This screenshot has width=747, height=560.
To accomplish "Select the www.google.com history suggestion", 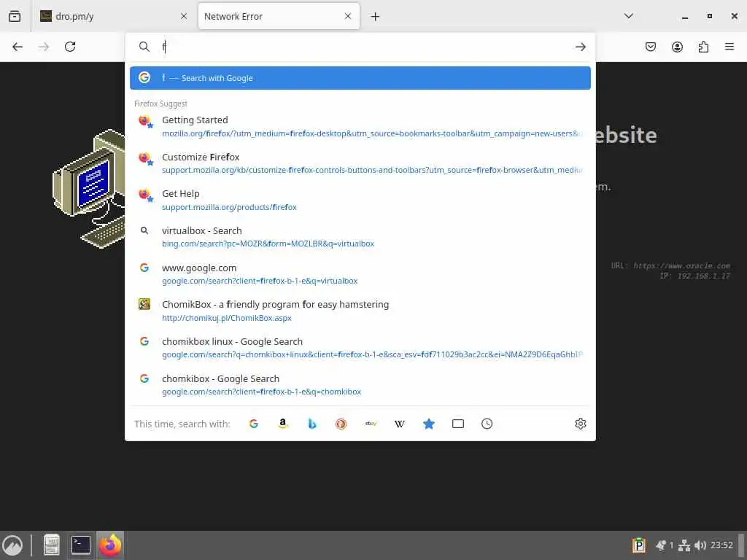I will (x=360, y=274).
